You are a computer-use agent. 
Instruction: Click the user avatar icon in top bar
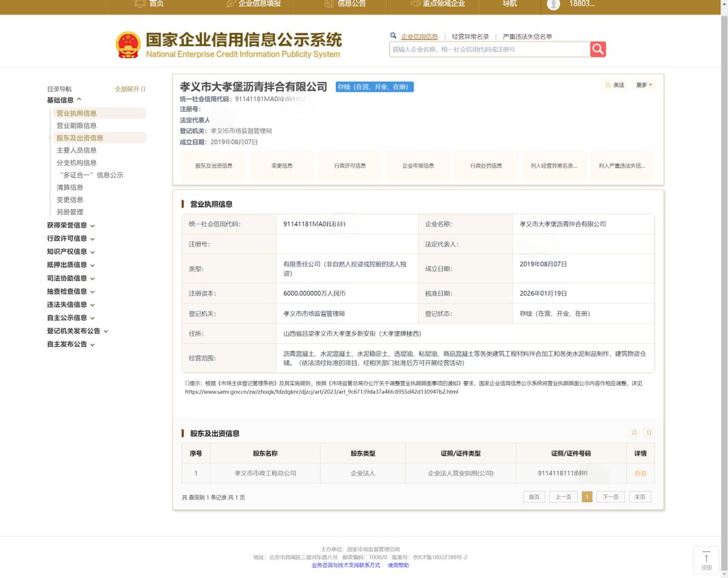553,4
